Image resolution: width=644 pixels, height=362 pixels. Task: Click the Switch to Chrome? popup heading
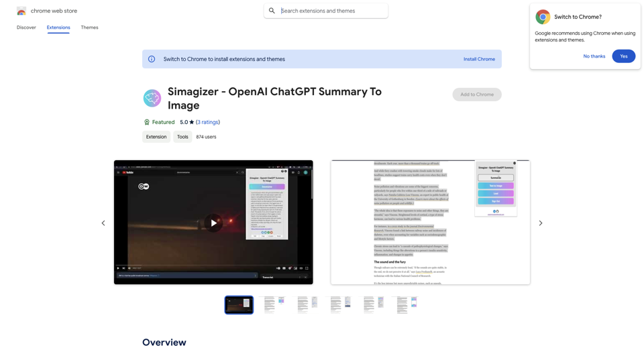click(578, 17)
